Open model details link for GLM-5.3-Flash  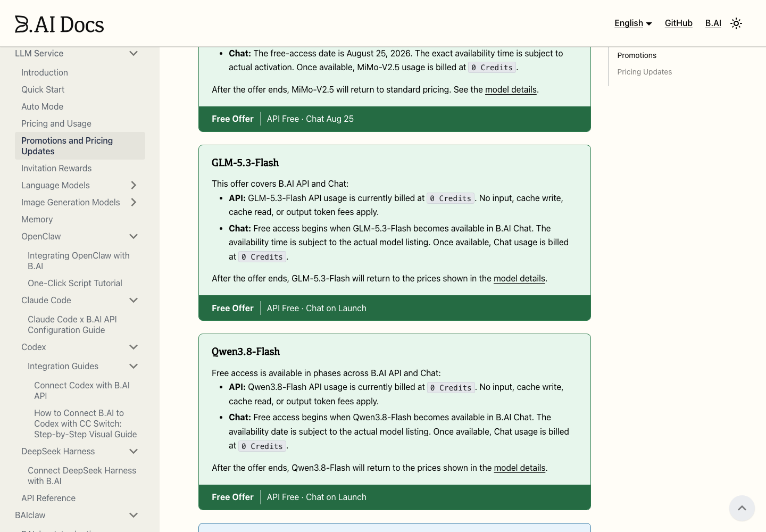[x=519, y=278]
